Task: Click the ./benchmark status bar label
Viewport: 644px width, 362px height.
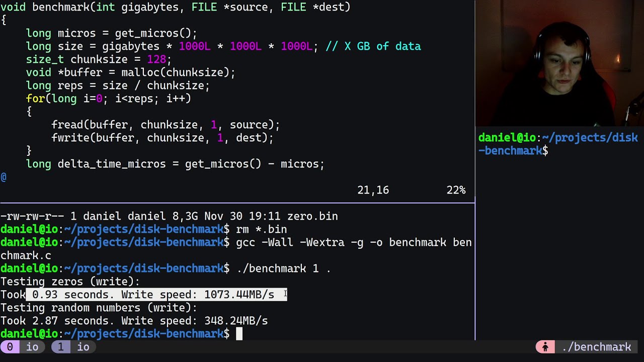Action: pyautogui.click(x=596, y=347)
